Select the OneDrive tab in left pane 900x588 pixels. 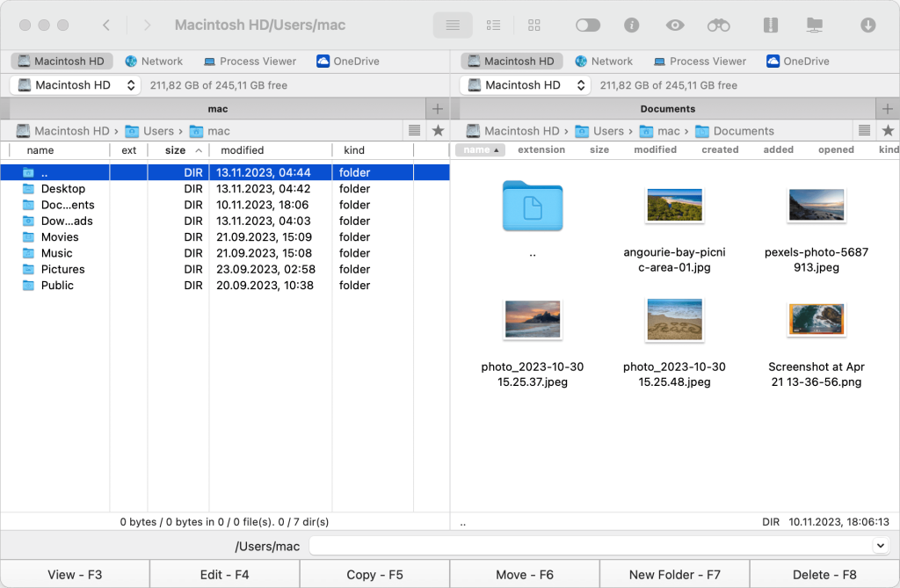pyautogui.click(x=350, y=62)
